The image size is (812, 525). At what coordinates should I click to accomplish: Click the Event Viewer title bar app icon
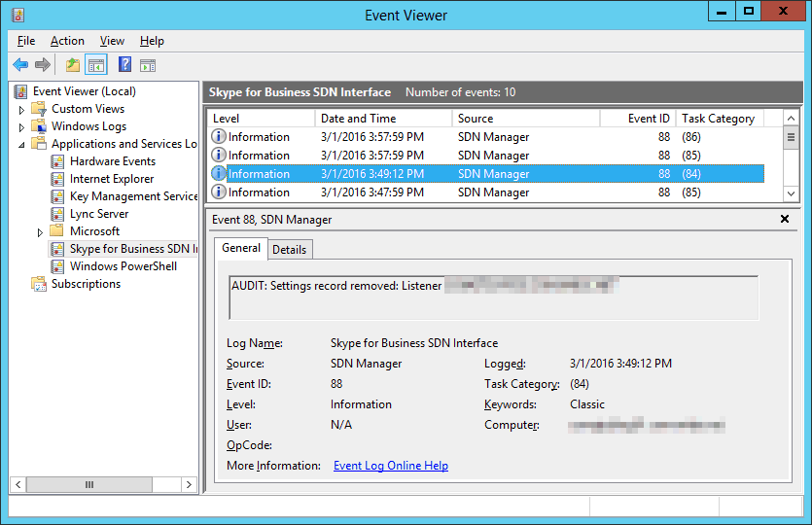point(18,15)
